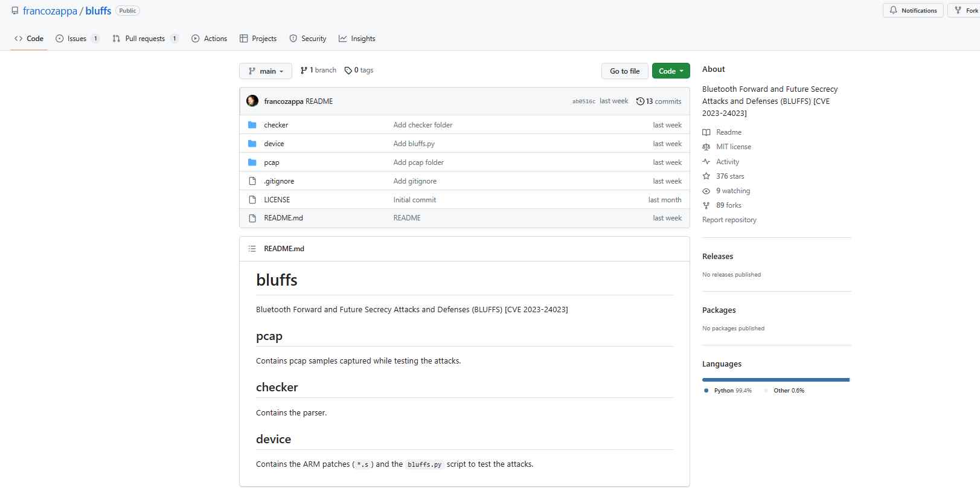View the 89 forks link
This screenshot has width=980, height=500.
coord(729,205)
